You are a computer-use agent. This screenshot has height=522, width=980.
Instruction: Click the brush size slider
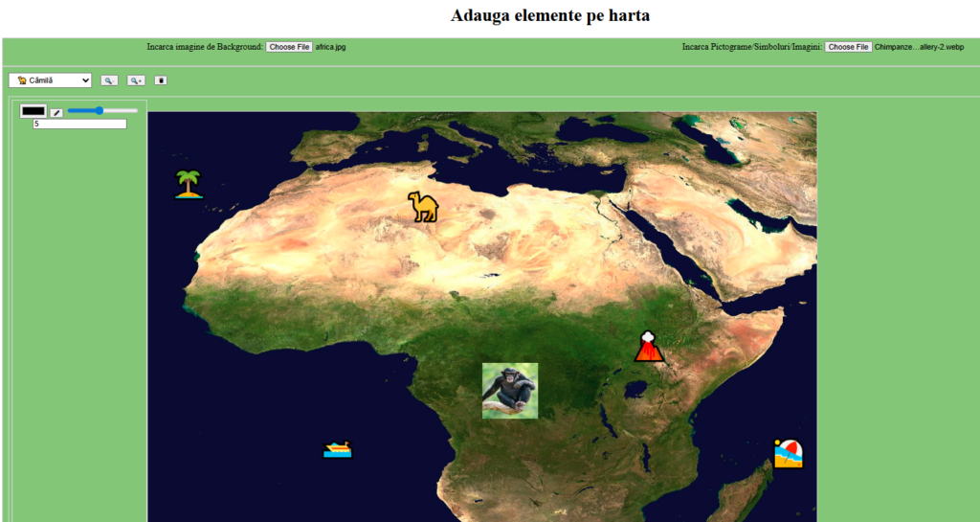(101, 111)
